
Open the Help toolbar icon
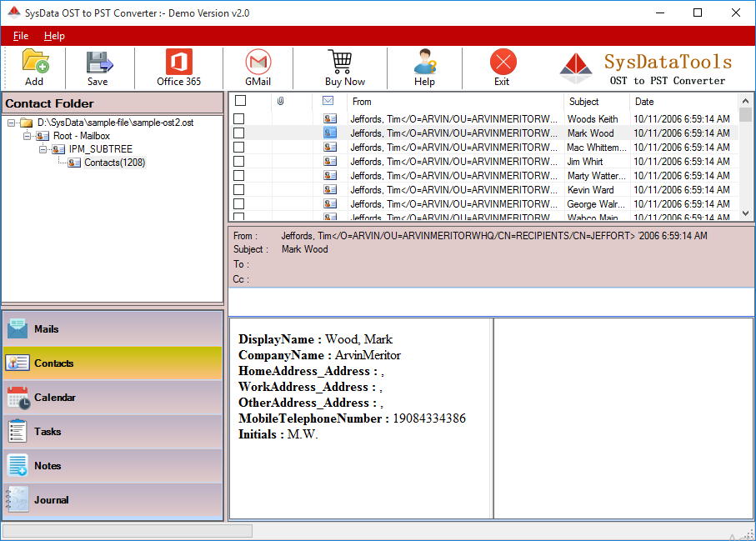click(x=424, y=63)
